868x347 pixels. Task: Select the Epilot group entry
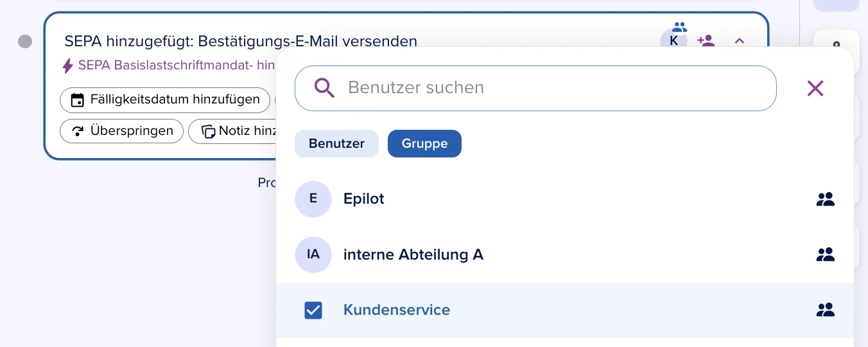pyautogui.click(x=565, y=199)
